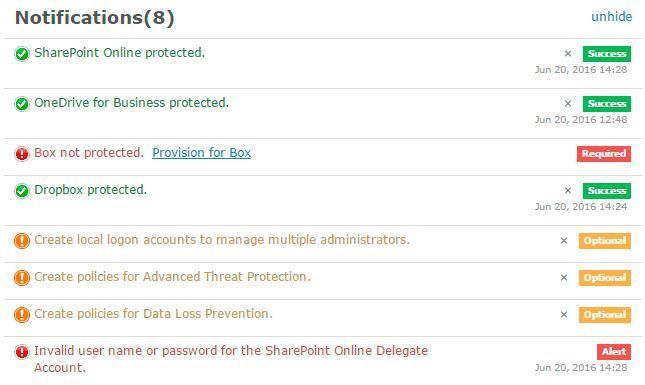
Task: Dismiss the OneDrive for Business protected notification
Action: 568,104
